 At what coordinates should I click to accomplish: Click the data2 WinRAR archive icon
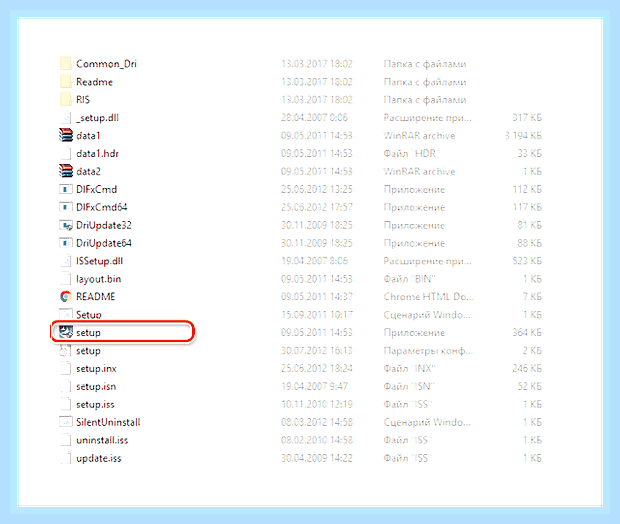tap(66, 171)
